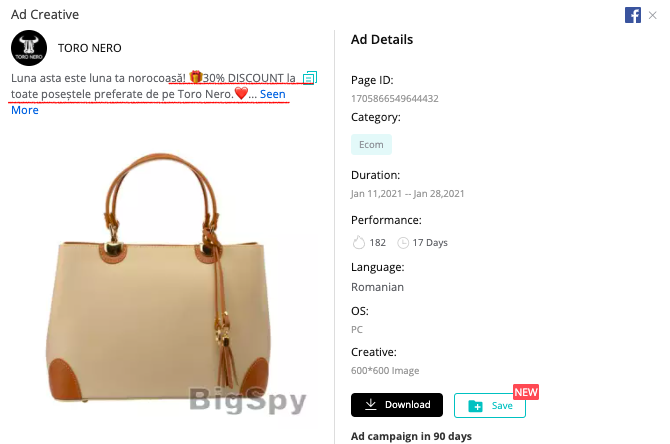The height and width of the screenshot is (444, 670).
Task: Click the Jan 11,2021 -- Jan 28,2021 duration
Action: click(x=408, y=194)
